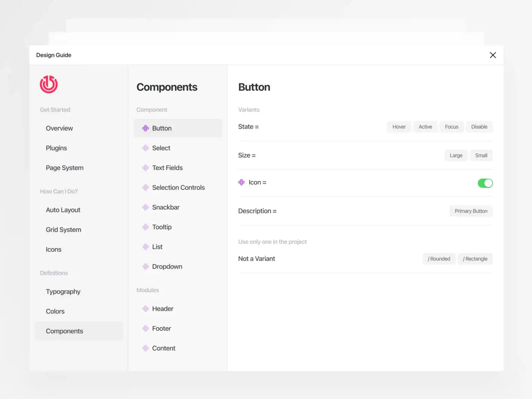Click the component icon beside Snackbar
The image size is (532, 399).
coord(146,207)
